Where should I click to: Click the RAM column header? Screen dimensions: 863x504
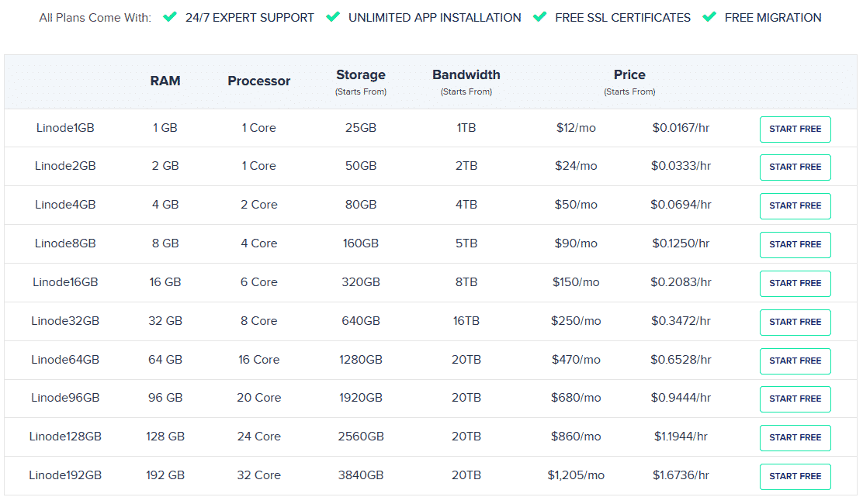pyautogui.click(x=165, y=81)
